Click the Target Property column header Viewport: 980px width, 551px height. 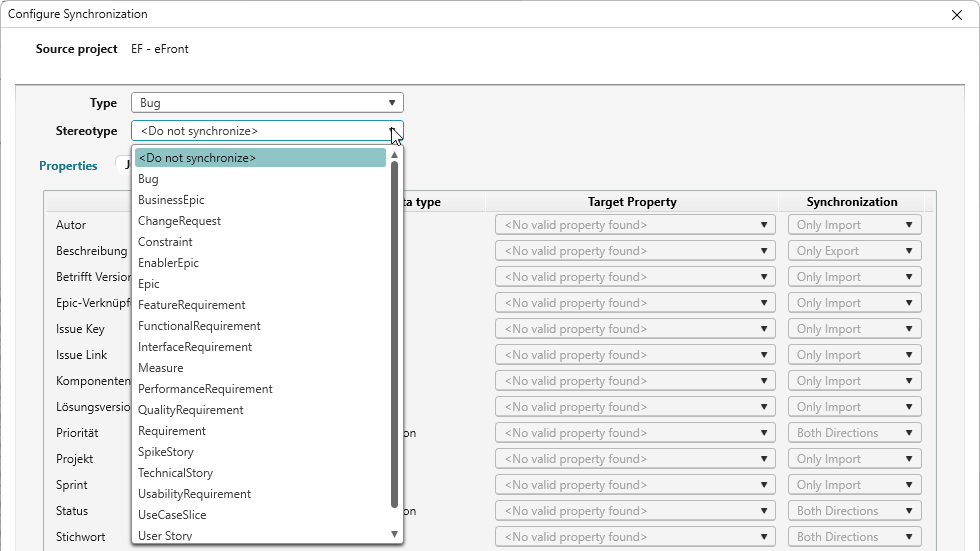click(x=632, y=202)
